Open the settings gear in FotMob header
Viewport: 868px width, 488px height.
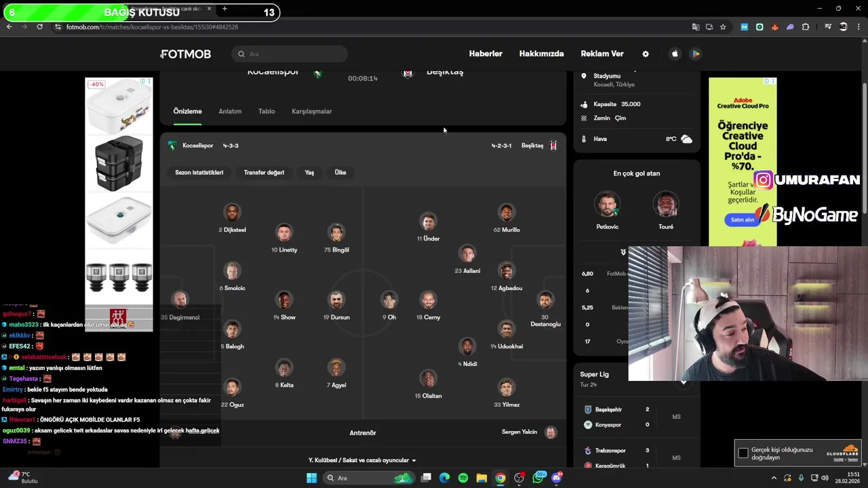point(646,54)
